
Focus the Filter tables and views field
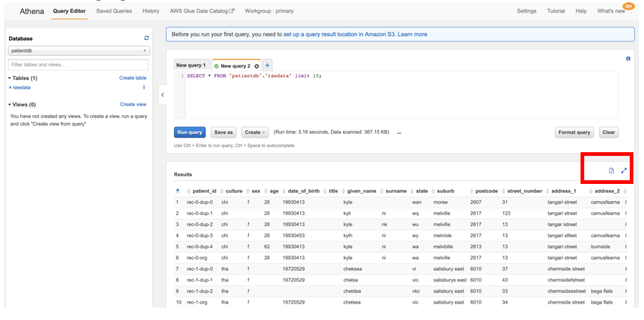[x=78, y=65]
